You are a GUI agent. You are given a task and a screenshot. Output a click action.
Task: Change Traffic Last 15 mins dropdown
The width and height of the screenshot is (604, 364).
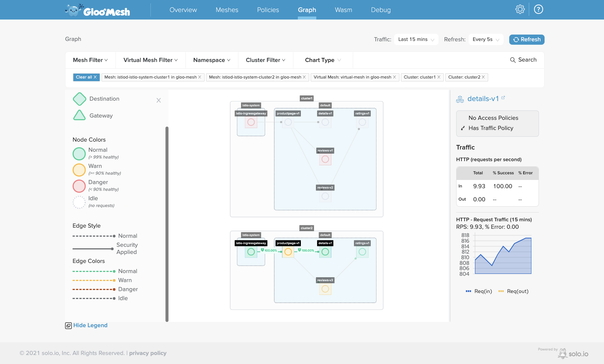pyautogui.click(x=416, y=39)
